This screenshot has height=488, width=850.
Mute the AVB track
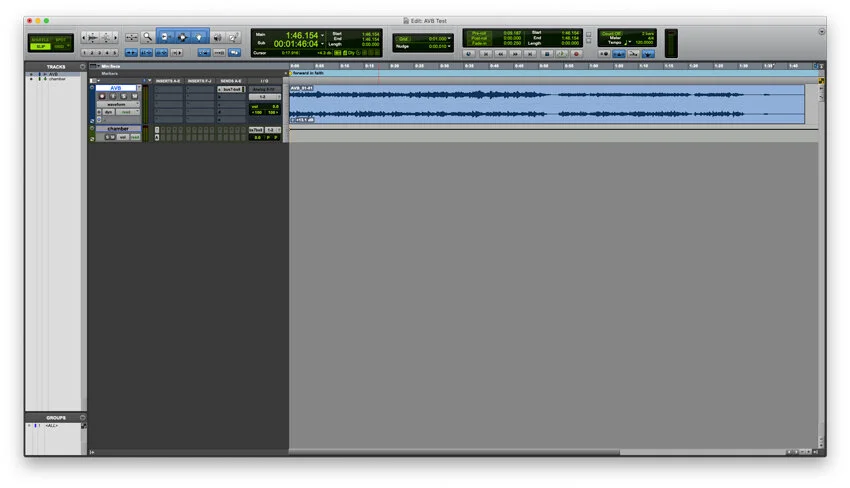tap(134, 97)
